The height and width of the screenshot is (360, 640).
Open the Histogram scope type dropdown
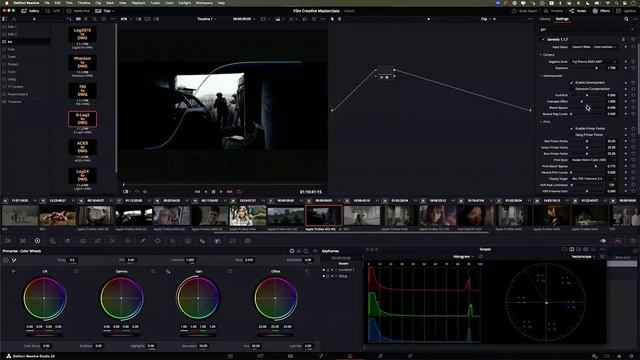coord(463,257)
